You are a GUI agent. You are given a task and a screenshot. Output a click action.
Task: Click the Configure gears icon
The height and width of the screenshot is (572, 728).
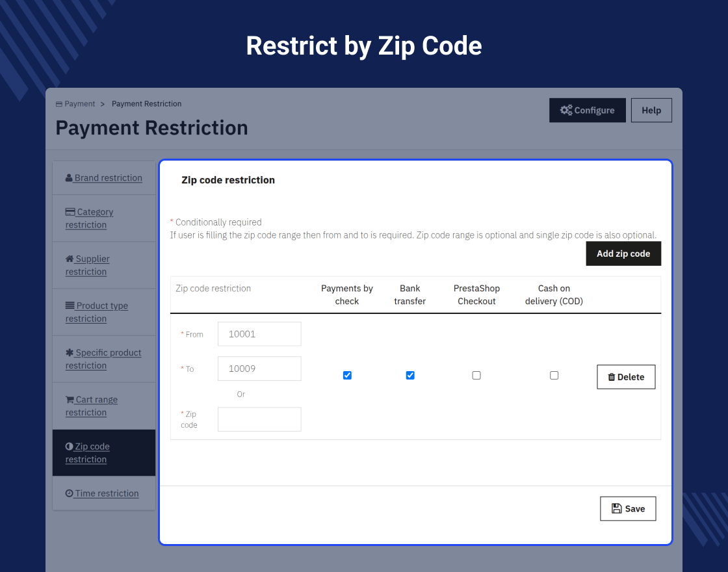(566, 110)
